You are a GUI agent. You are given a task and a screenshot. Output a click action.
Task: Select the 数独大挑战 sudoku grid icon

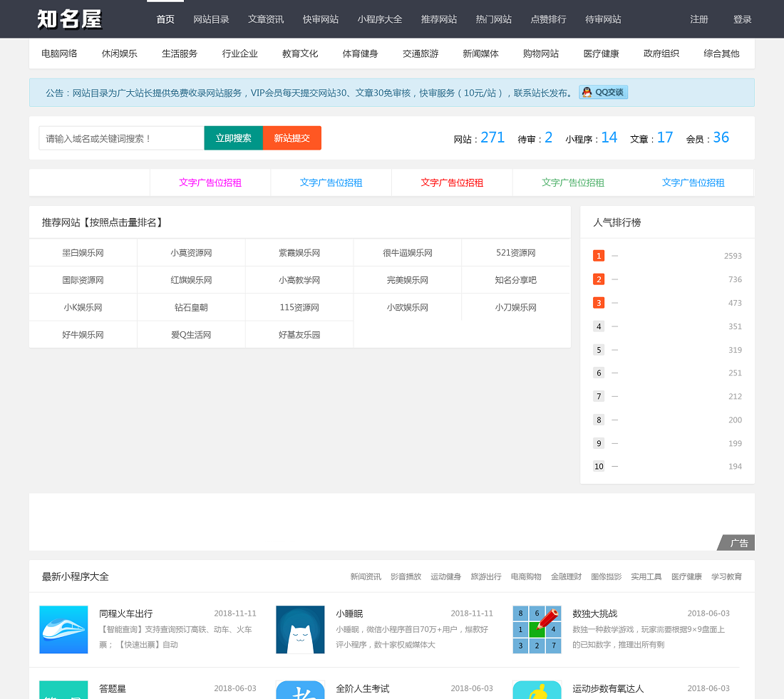(537, 629)
